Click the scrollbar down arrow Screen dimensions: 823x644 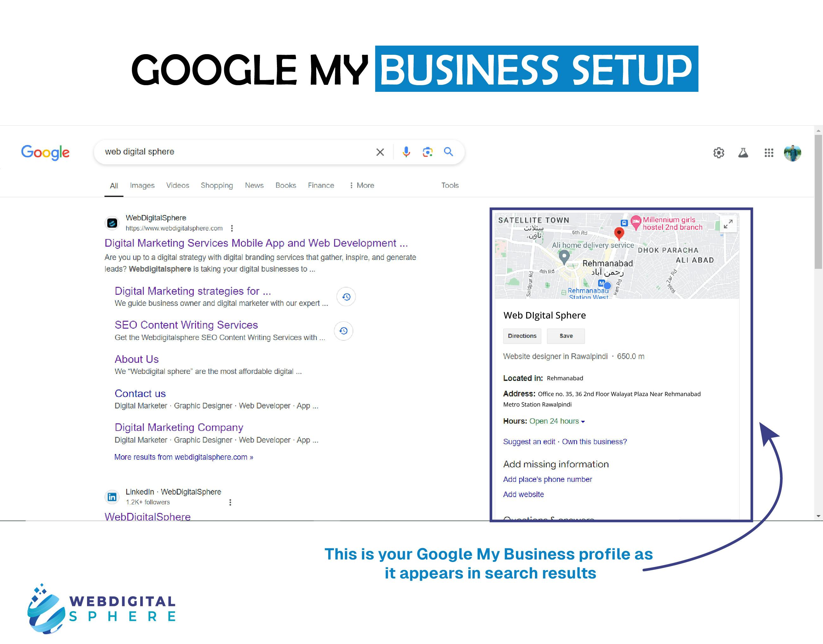pos(818,516)
